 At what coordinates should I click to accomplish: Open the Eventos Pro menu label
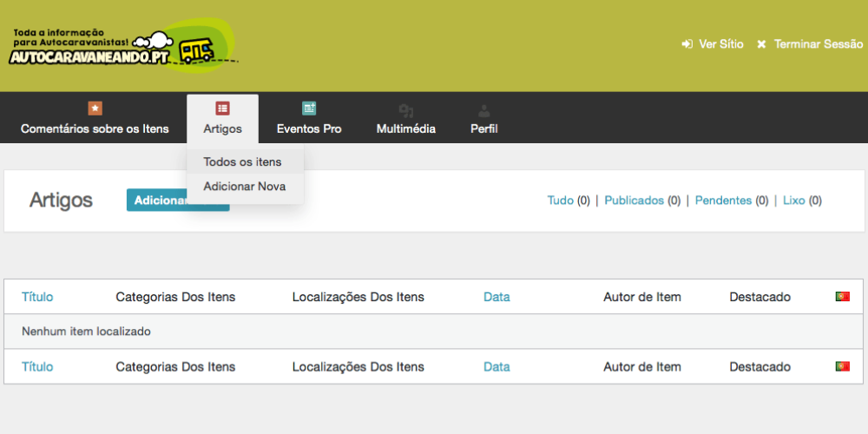pyautogui.click(x=309, y=128)
